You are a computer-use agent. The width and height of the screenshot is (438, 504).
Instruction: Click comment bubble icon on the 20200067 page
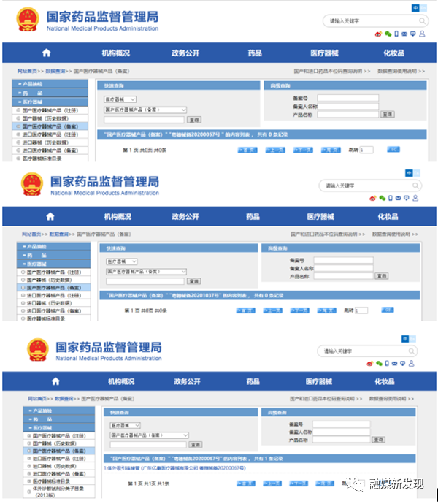tap(403, 364)
